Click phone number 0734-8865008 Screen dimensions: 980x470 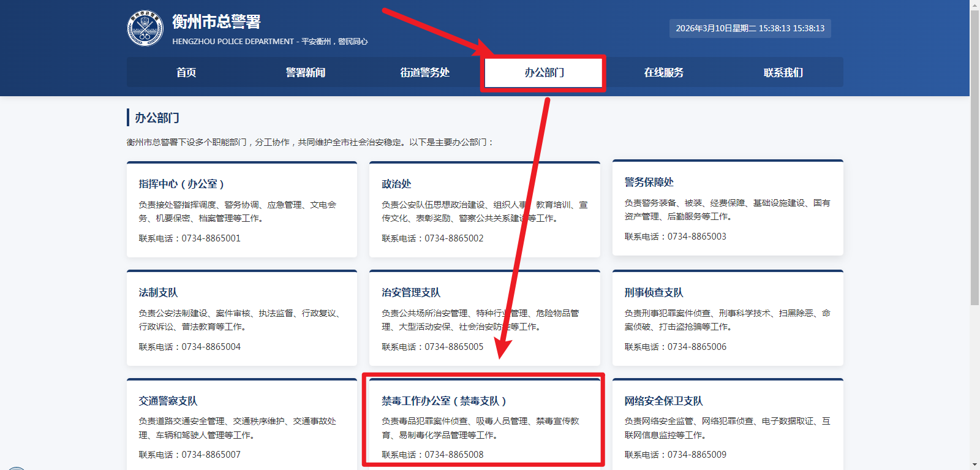(x=454, y=455)
